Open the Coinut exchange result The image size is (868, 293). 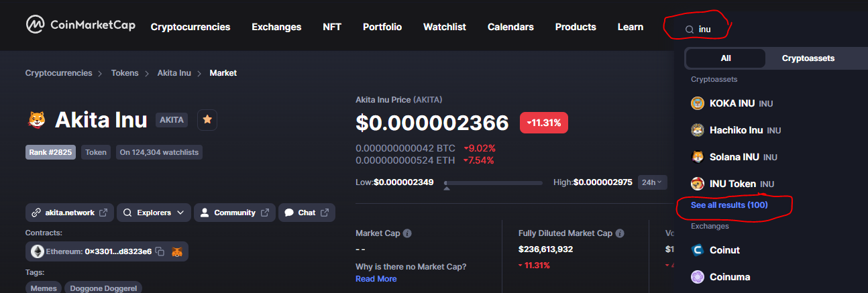(x=724, y=250)
